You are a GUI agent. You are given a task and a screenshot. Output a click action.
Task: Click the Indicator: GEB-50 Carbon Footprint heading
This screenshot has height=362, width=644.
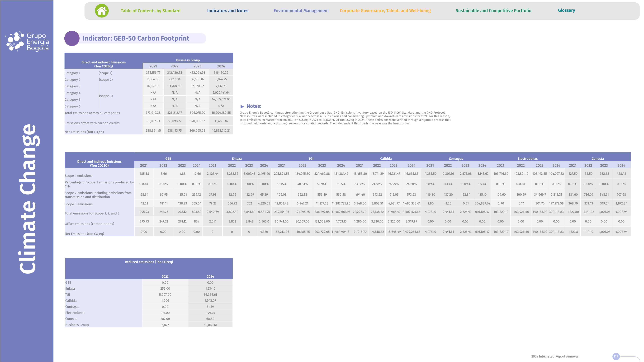tap(136, 38)
